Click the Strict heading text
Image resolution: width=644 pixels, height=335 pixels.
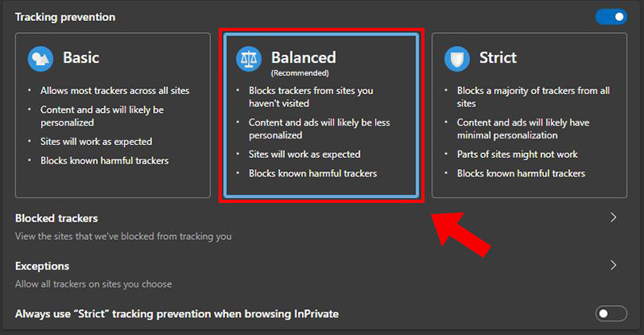click(497, 57)
